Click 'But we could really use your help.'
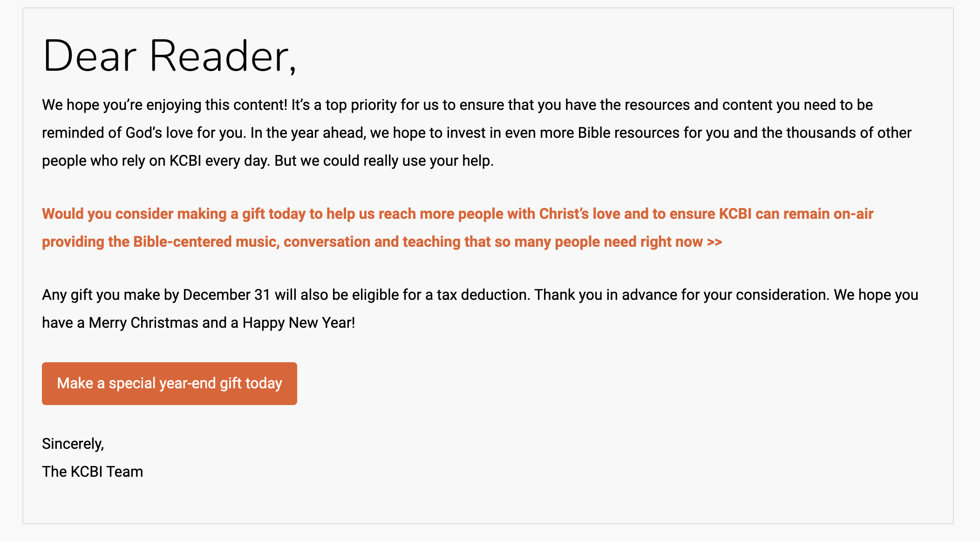 384,161
